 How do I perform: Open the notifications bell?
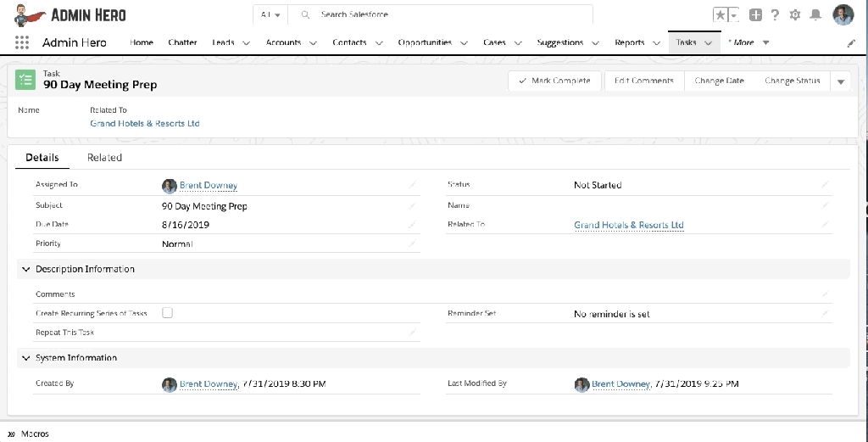pos(815,15)
